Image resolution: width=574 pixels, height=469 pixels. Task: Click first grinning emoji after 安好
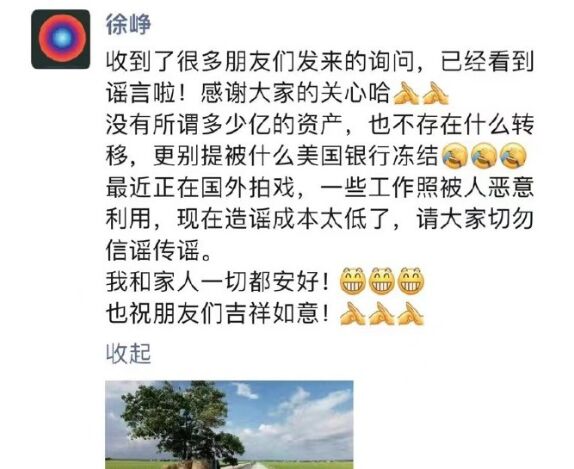tap(353, 281)
